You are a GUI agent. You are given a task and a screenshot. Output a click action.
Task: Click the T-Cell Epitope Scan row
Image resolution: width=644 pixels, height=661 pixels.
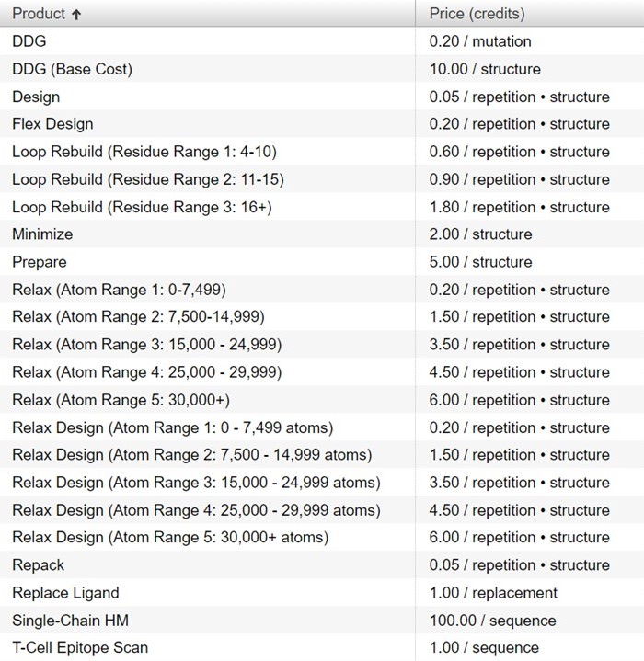coord(322,647)
